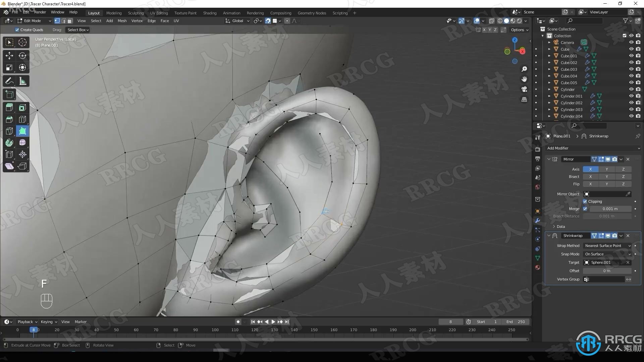This screenshot has height=362, width=644.
Task: Open the Shading workspace tab
Action: click(x=209, y=12)
